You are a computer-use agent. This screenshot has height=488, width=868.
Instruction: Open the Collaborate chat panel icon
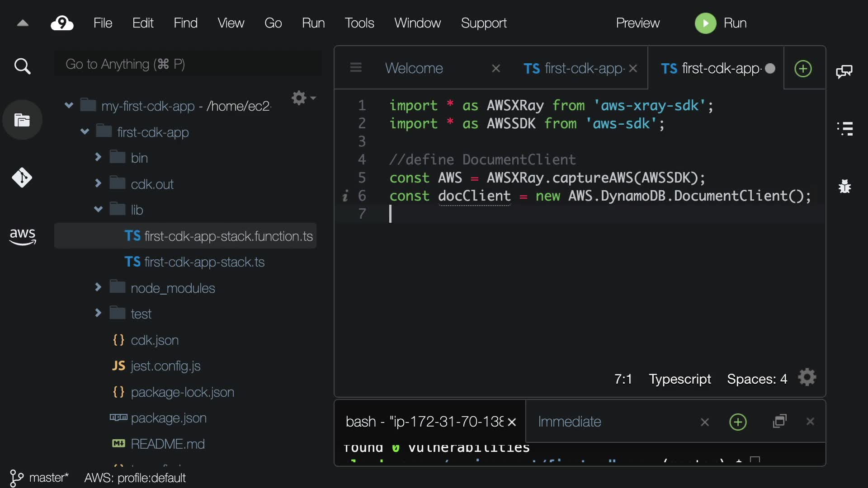844,71
